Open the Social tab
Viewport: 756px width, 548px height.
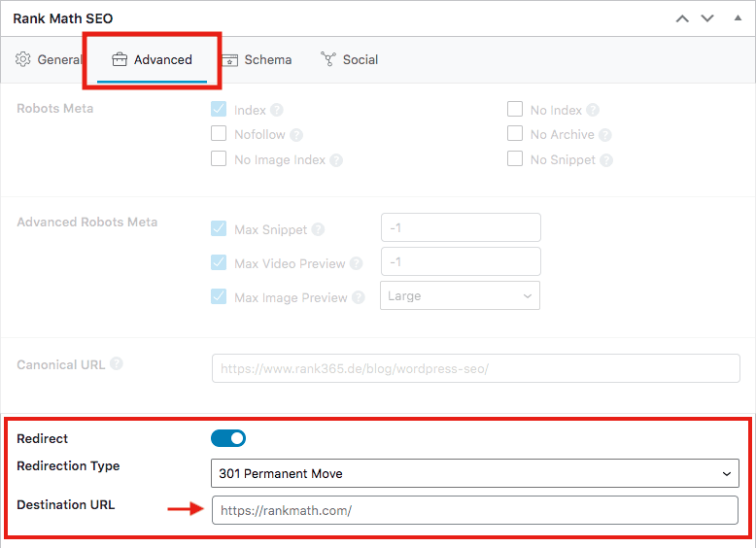(x=350, y=60)
